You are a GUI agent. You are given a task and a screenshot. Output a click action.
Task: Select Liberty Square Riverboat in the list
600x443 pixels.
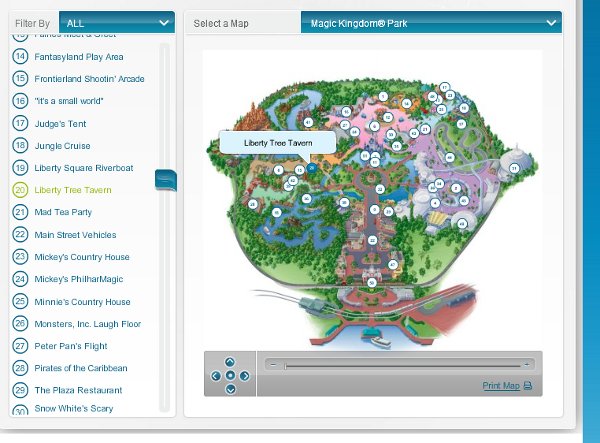[x=84, y=168]
